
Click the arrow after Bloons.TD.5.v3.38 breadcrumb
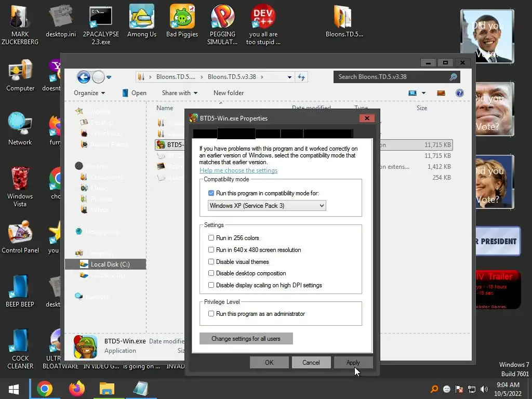click(x=262, y=77)
